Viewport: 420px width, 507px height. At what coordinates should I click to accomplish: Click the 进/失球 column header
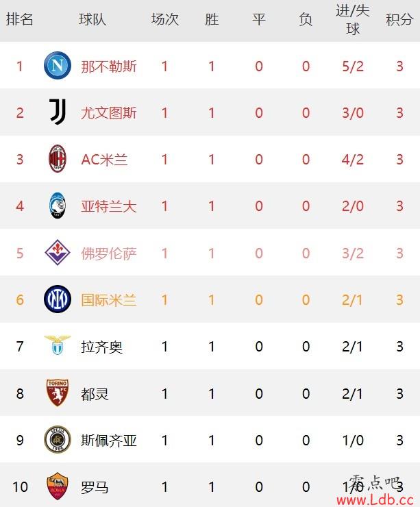coord(353,20)
